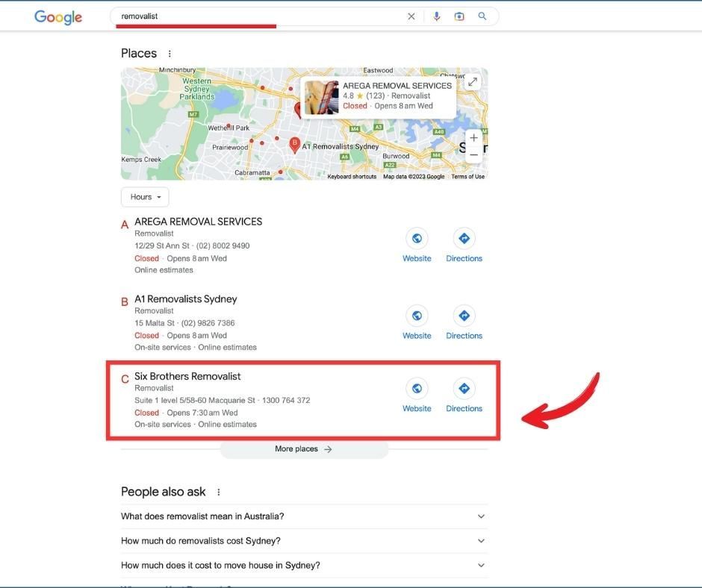The image size is (702, 588).
Task: Open website for AREGA REMOVAL SERVICES
Action: pyautogui.click(x=417, y=245)
